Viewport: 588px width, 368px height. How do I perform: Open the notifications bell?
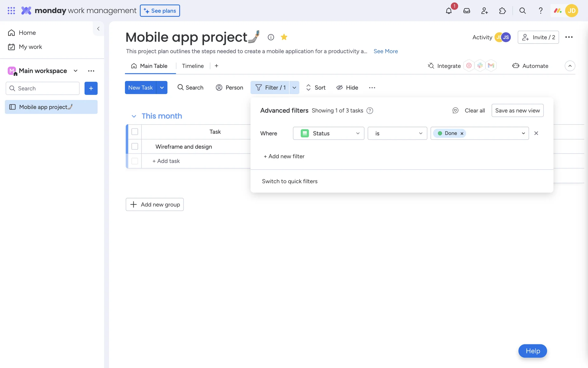(449, 11)
